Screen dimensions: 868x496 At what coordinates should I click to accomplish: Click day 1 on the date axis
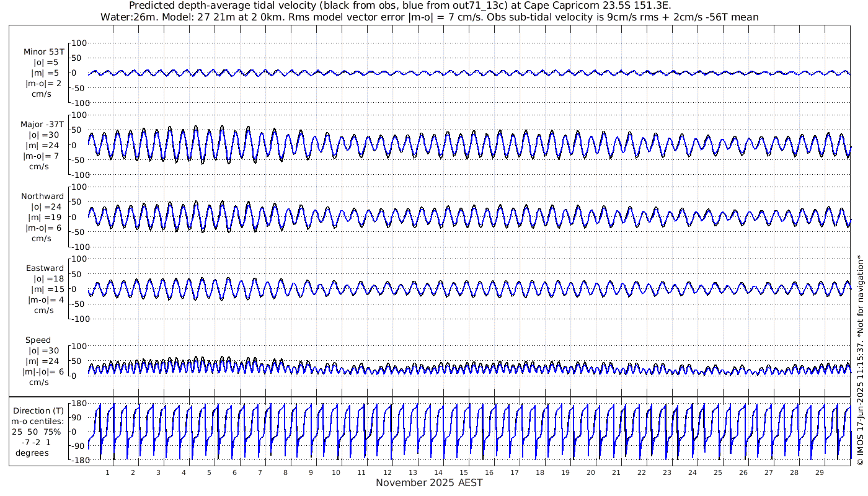(107, 472)
